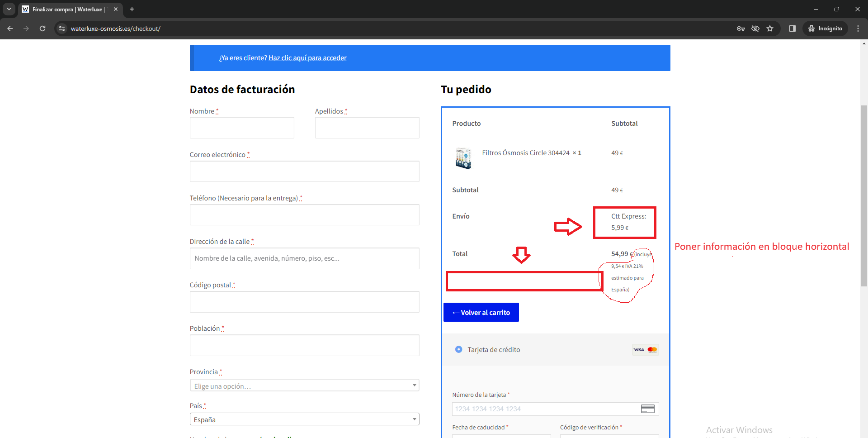Click the Dirección de la calle field
This screenshot has height=438, width=868.
coord(305,258)
